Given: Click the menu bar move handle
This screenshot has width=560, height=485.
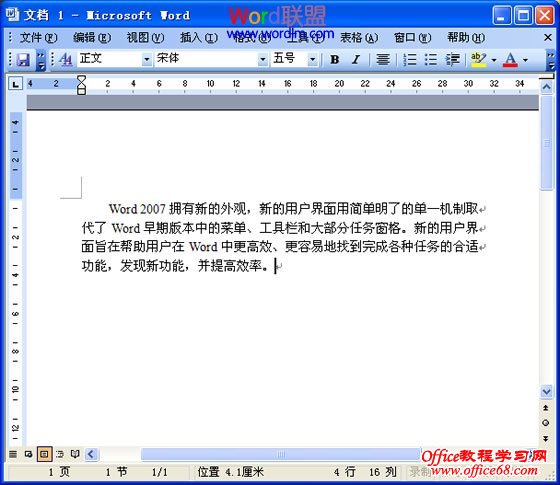Looking at the screenshot, I should (x=10, y=37).
